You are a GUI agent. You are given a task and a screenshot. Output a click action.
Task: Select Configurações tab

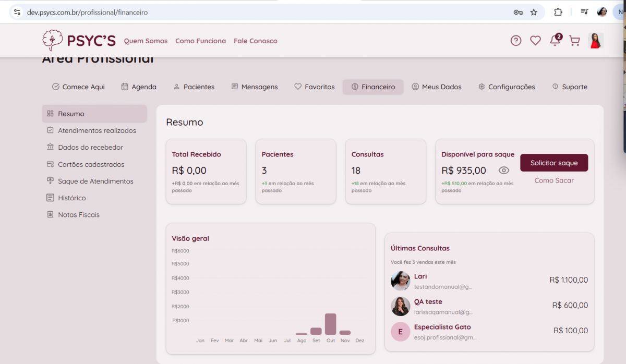pyautogui.click(x=506, y=87)
